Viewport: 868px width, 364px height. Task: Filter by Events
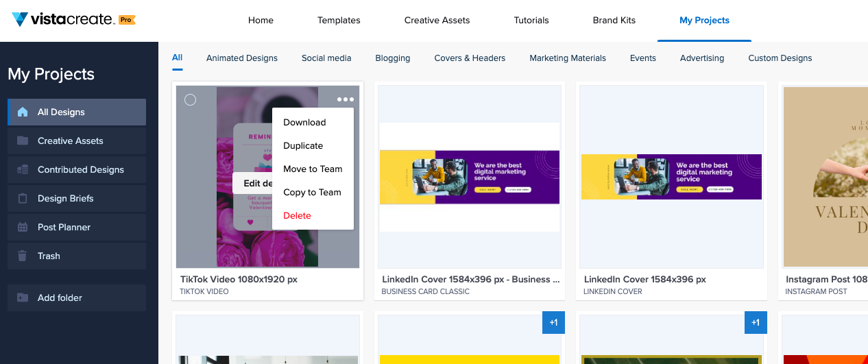click(x=643, y=58)
